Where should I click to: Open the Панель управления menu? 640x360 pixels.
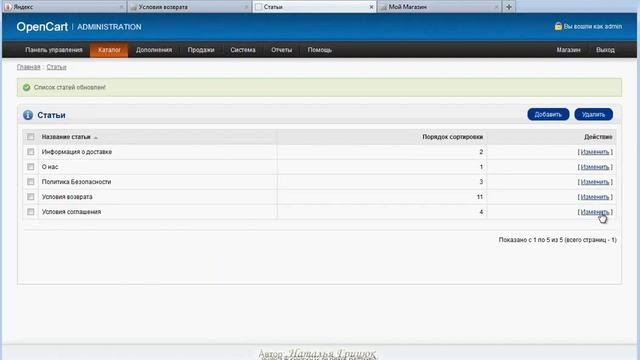click(x=54, y=50)
